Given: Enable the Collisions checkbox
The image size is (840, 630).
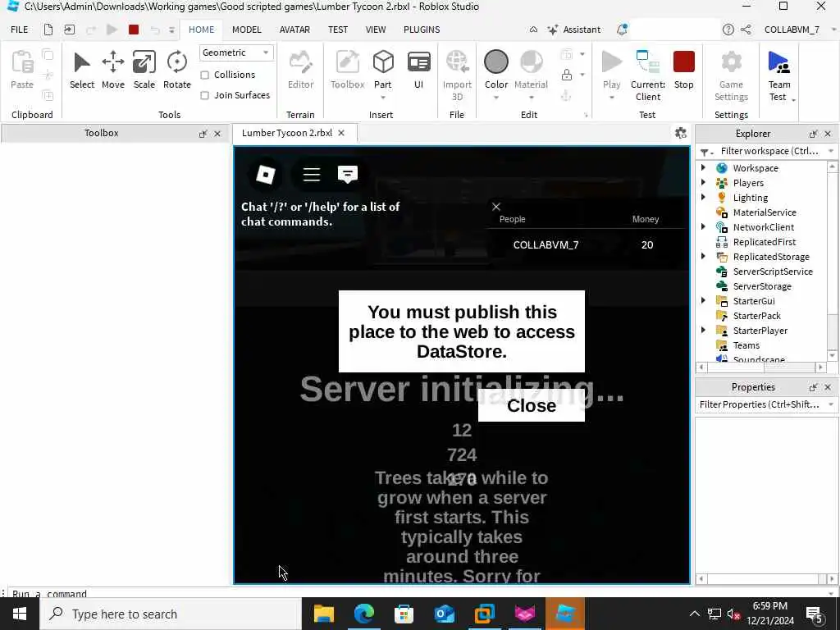Looking at the screenshot, I should (204, 75).
